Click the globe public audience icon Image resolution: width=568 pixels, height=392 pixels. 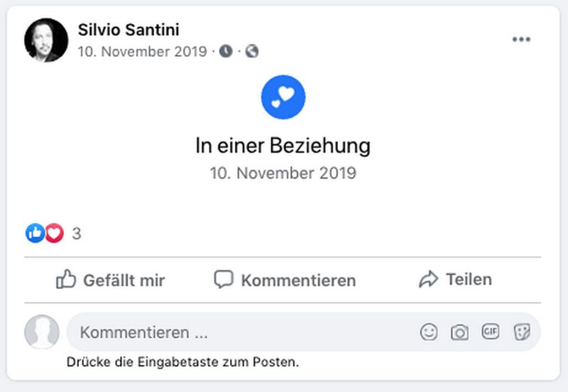(x=251, y=51)
